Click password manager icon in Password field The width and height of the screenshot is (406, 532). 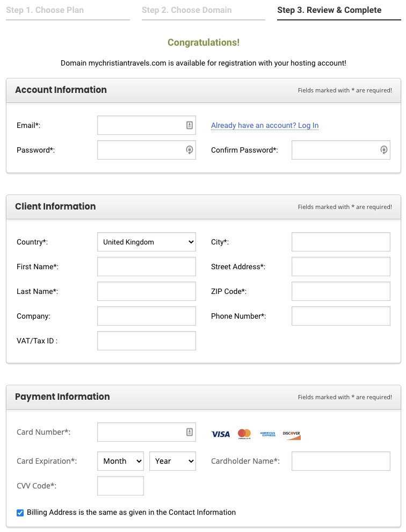[189, 149]
